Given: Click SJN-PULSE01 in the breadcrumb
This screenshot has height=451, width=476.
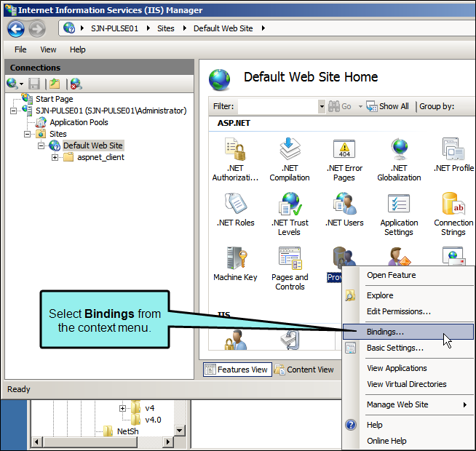Looking at the screenshot, I should 114,28.
